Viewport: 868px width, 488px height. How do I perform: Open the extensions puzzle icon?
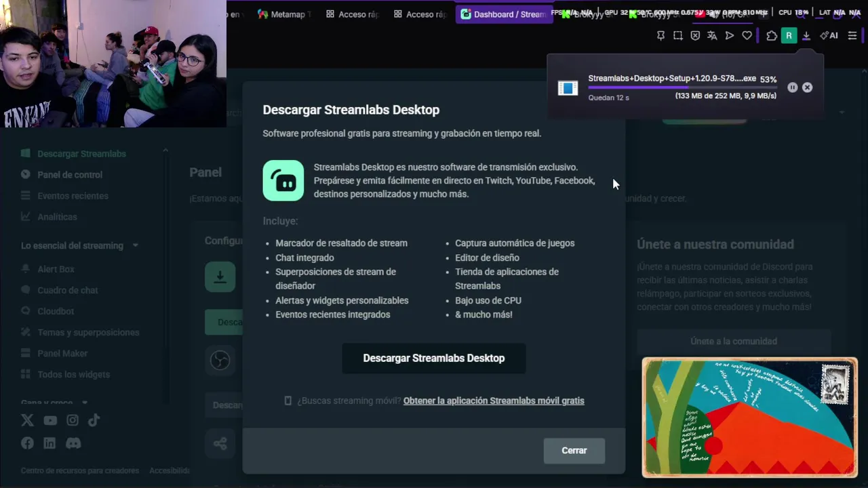772,36
